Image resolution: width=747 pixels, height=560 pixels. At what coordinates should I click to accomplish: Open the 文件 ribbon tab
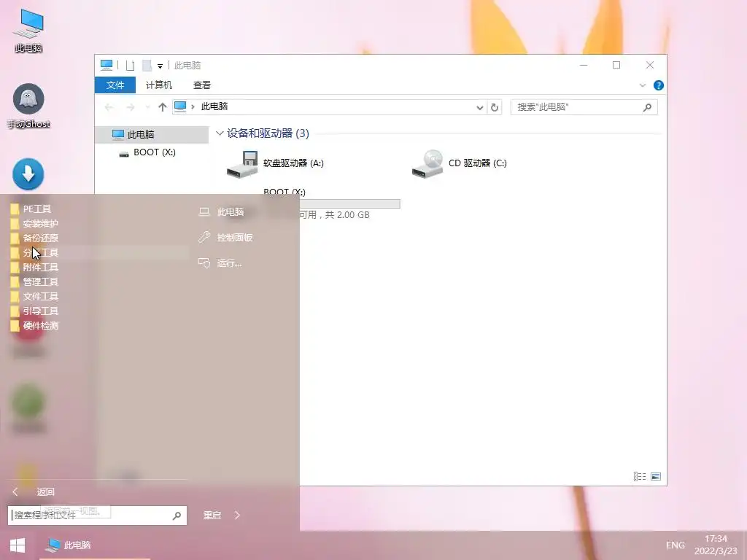point(115,85)
